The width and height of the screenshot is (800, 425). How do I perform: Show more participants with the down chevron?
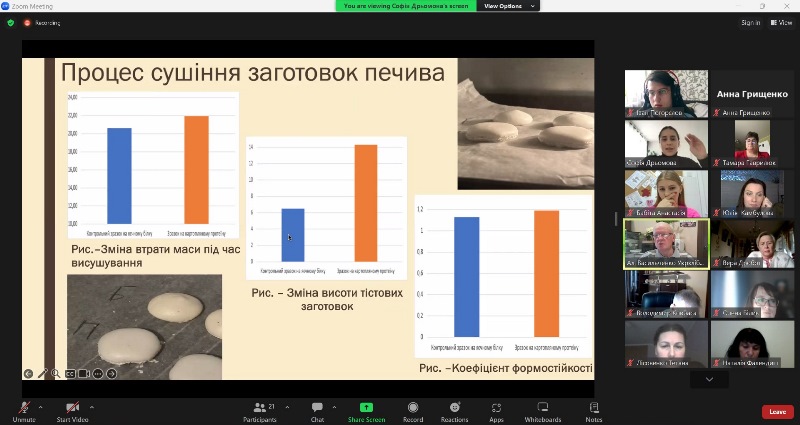click(x=709, y=379)
